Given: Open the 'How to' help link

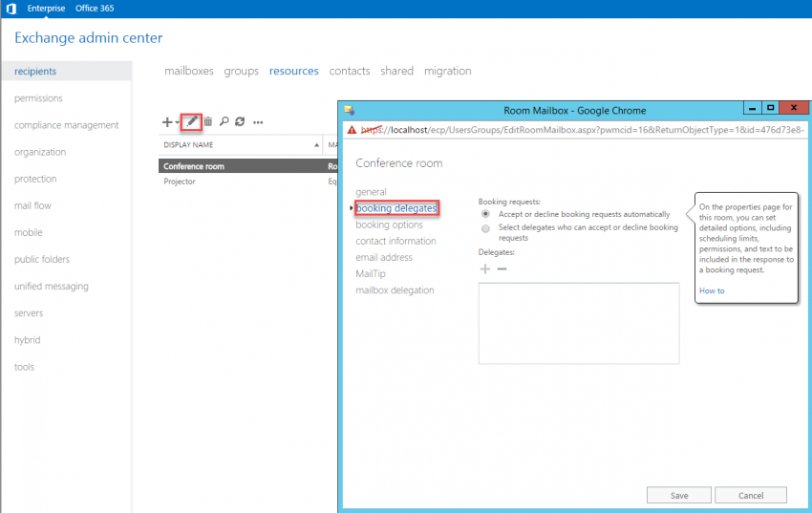Looking at the screenshot, I should point(712,290).
